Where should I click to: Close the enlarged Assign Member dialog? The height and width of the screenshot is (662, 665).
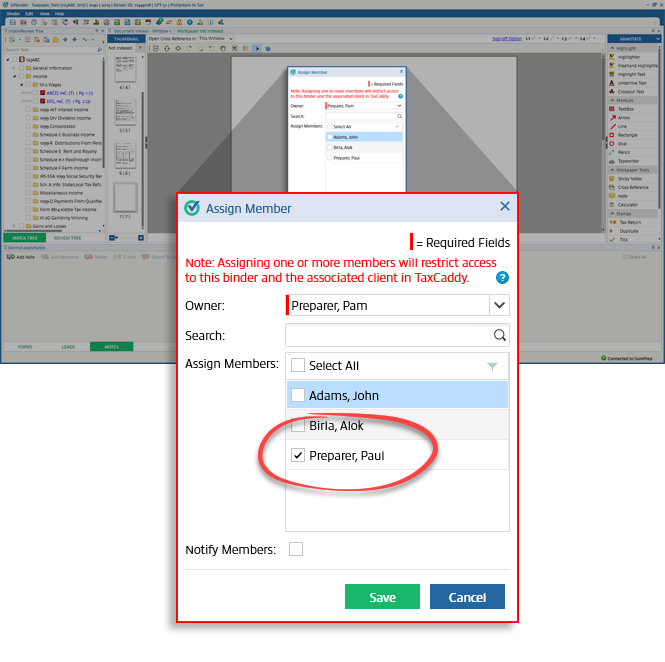tap(505, 207)
